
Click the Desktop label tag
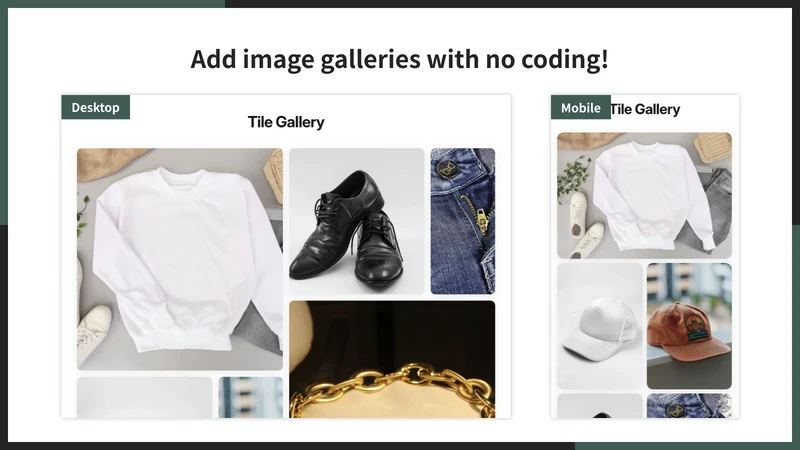click(x=95, y=107)
